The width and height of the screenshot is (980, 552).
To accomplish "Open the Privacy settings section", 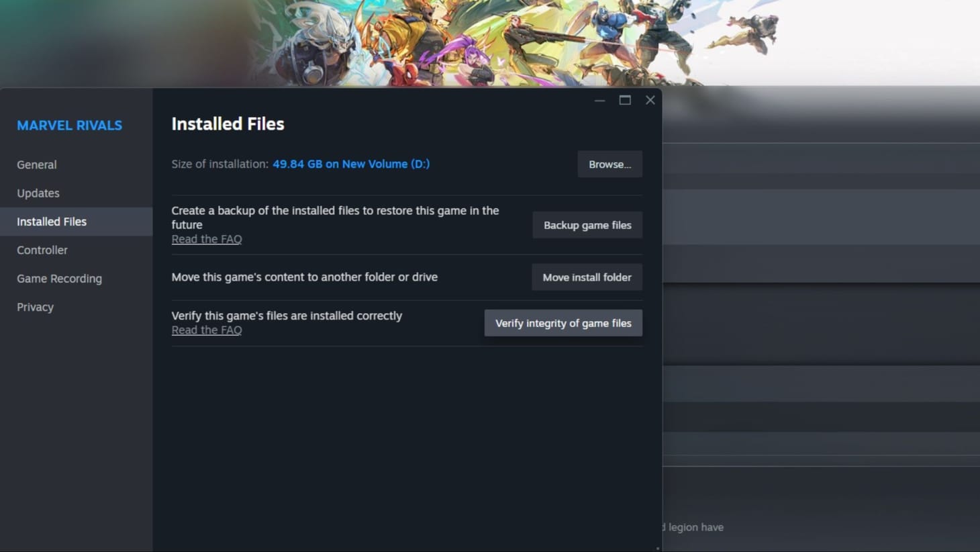I will (34, 307).
